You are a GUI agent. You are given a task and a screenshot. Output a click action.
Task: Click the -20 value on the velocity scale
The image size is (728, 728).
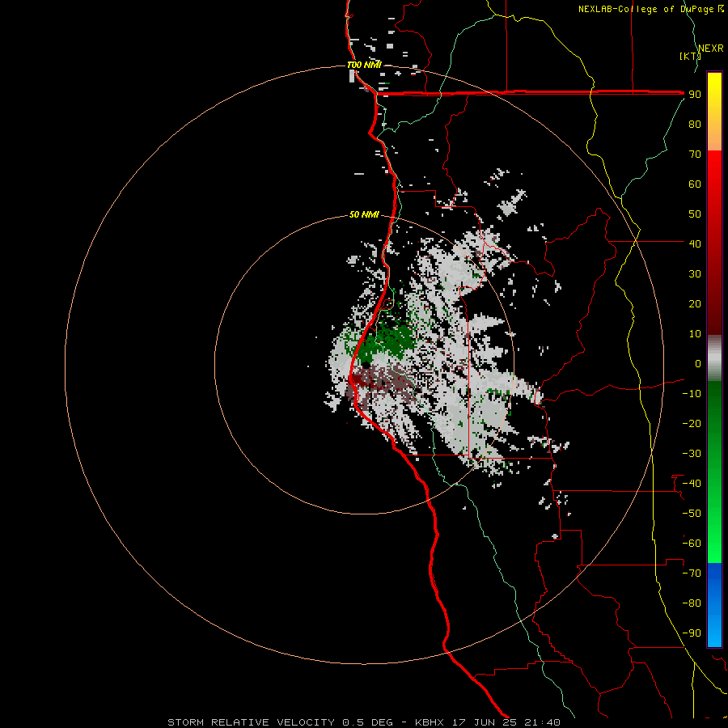coord(692,424)
